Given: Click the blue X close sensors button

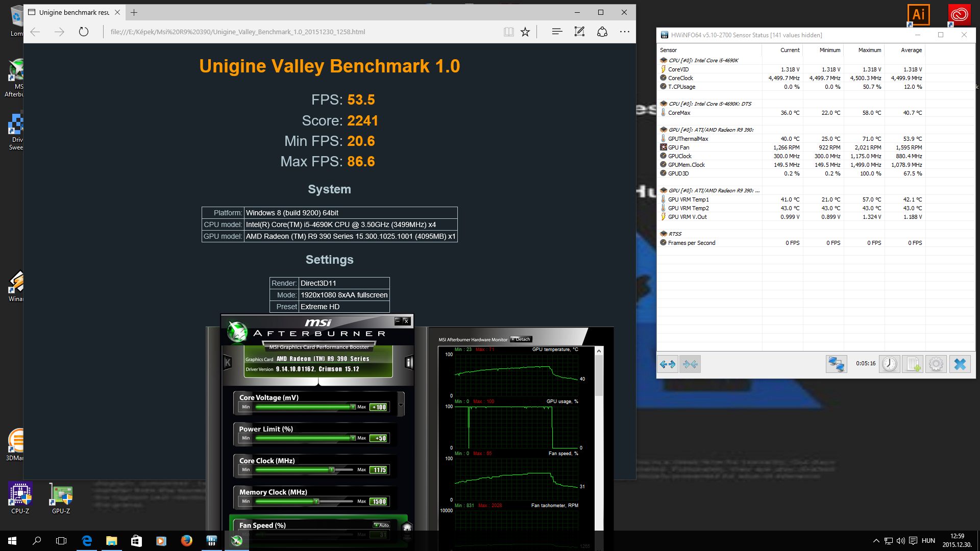Looking at the screenshot, I should click(960, 364).
